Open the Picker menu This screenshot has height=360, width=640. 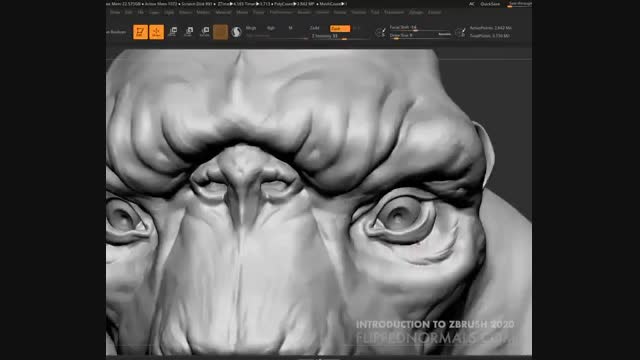click(258, 13)
